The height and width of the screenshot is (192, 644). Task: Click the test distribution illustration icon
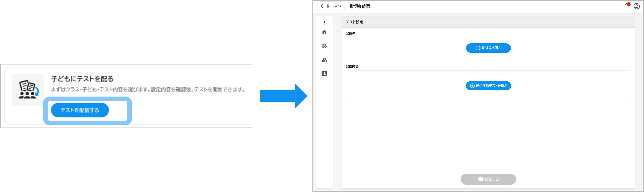pos(28,90)
